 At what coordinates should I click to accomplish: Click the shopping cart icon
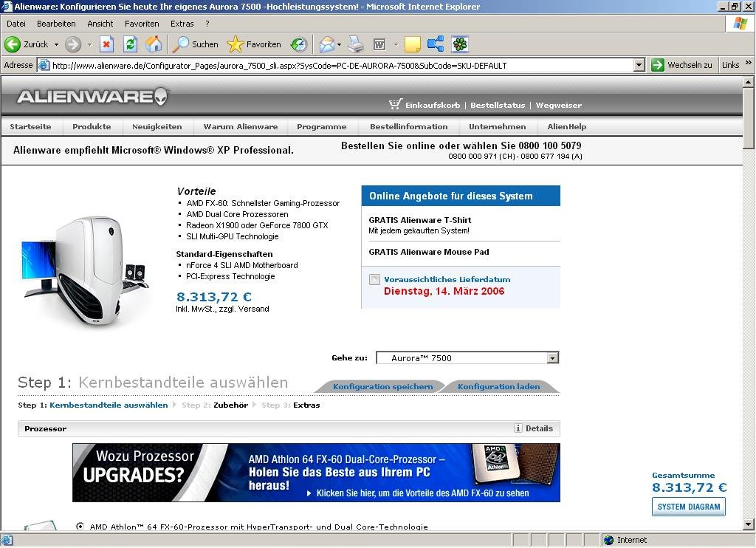click(x=396, y=103)
